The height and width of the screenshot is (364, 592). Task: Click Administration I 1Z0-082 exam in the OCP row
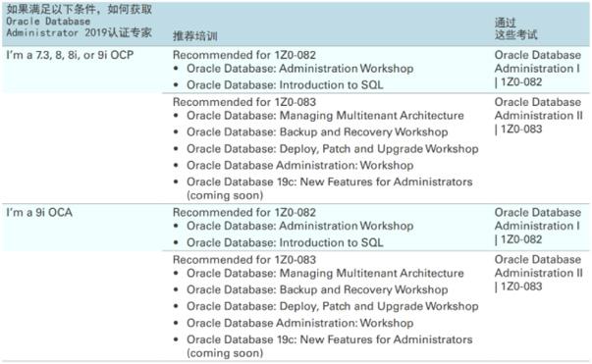pos(538,69)
